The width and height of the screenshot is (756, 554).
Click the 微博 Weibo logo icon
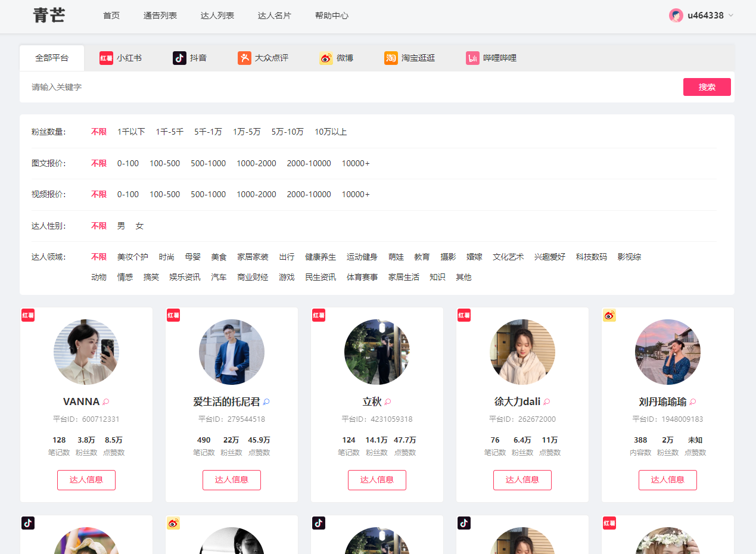pyautogui.click(x=326, y=58)
